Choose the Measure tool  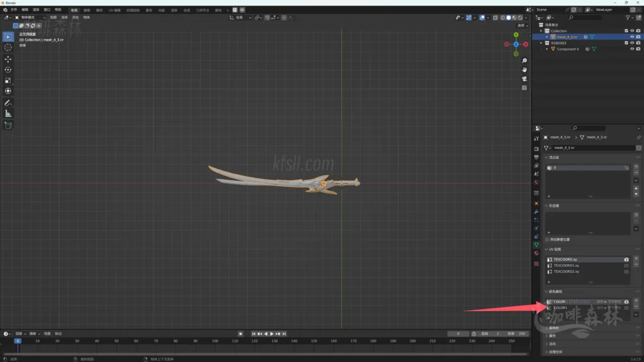tap(8, 114)
